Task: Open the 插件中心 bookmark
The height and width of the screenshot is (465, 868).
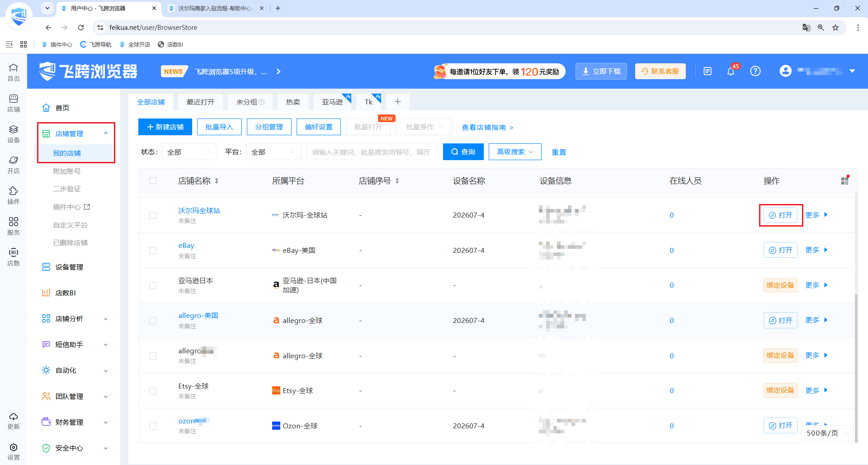Action: pos(57,44)
